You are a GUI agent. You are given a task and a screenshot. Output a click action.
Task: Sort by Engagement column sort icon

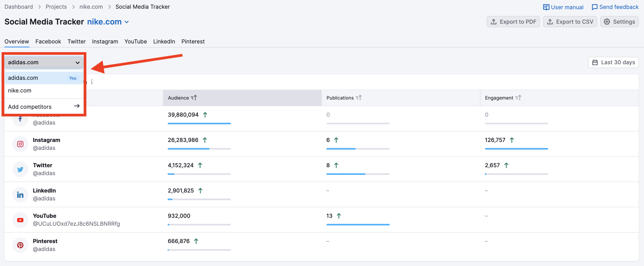pyautogui.click(x=518, y=98)
